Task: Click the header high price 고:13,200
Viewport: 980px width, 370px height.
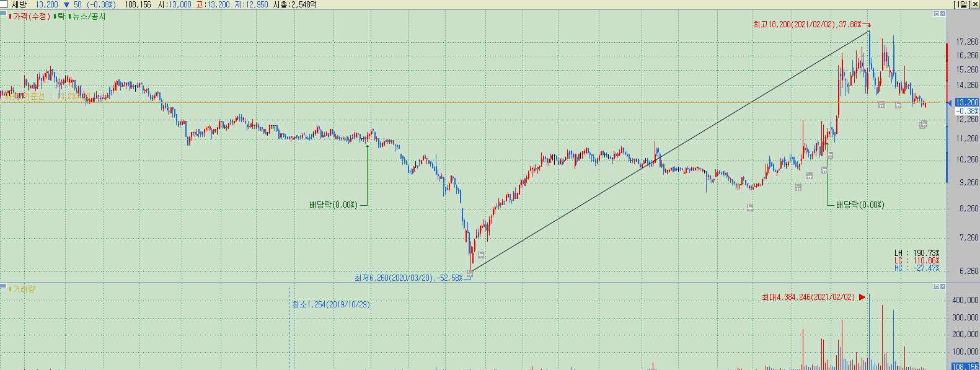Action: coord(213,4)
